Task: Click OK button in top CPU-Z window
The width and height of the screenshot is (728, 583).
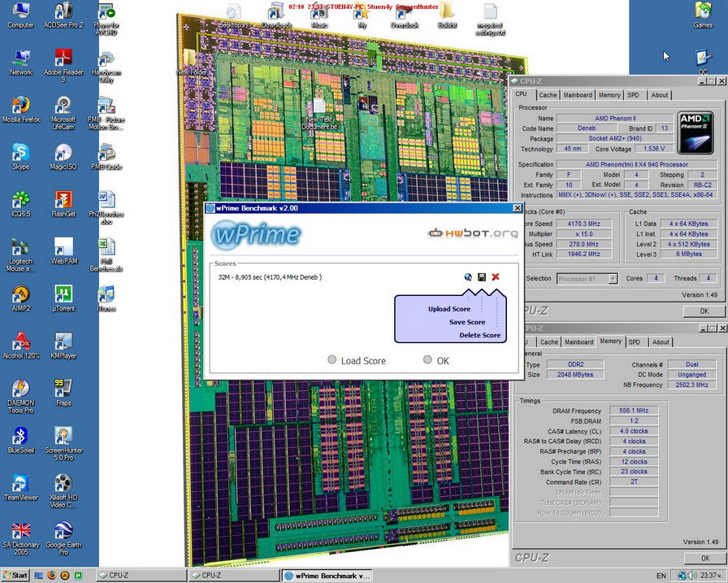Action: click(704, 311)
